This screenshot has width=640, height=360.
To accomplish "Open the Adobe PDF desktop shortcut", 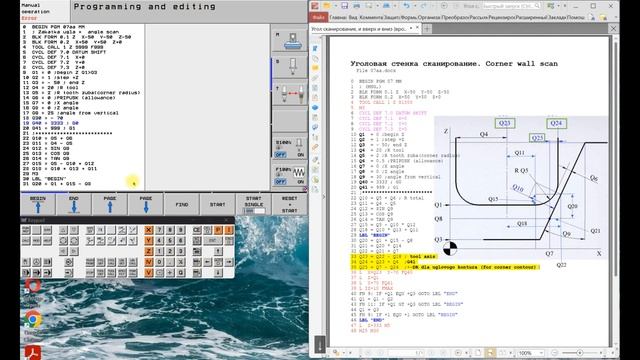I will tap(33, 353).
